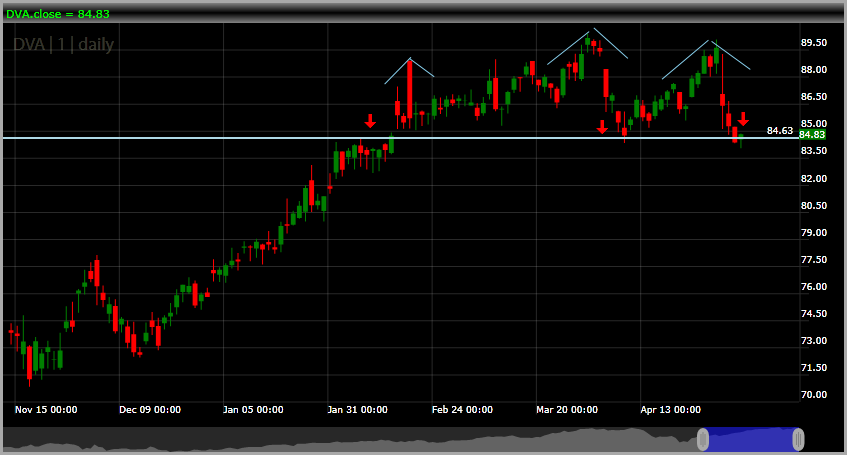
Task: Click the DVA | 1 | daily chart title
Action: [63, 44]
